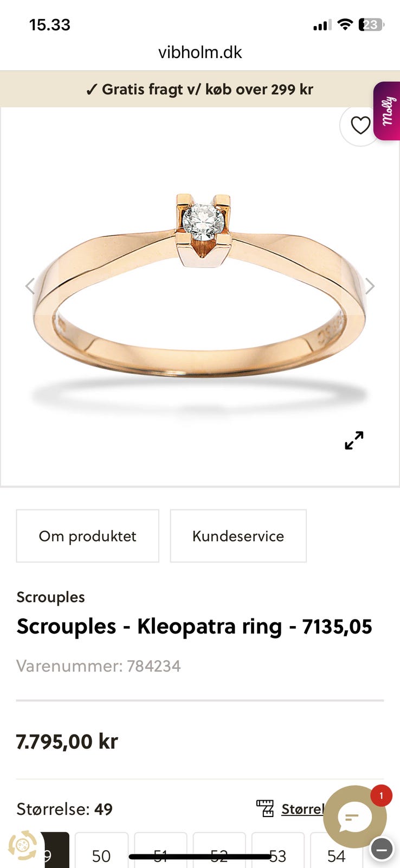Show next product image arrow
400x868 pixels.
tap(370, 286)
